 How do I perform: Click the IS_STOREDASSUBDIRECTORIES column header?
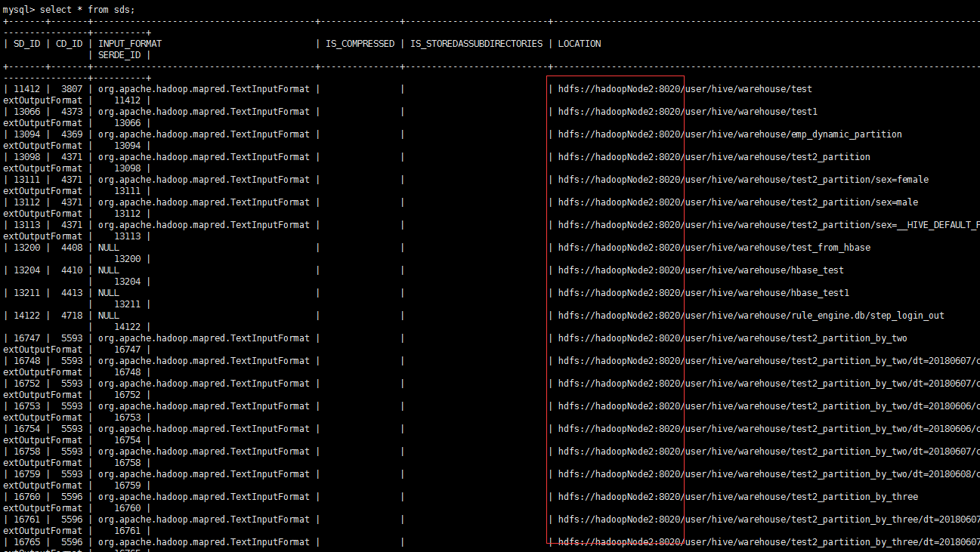pyautogui.click(x=475, y=43)
